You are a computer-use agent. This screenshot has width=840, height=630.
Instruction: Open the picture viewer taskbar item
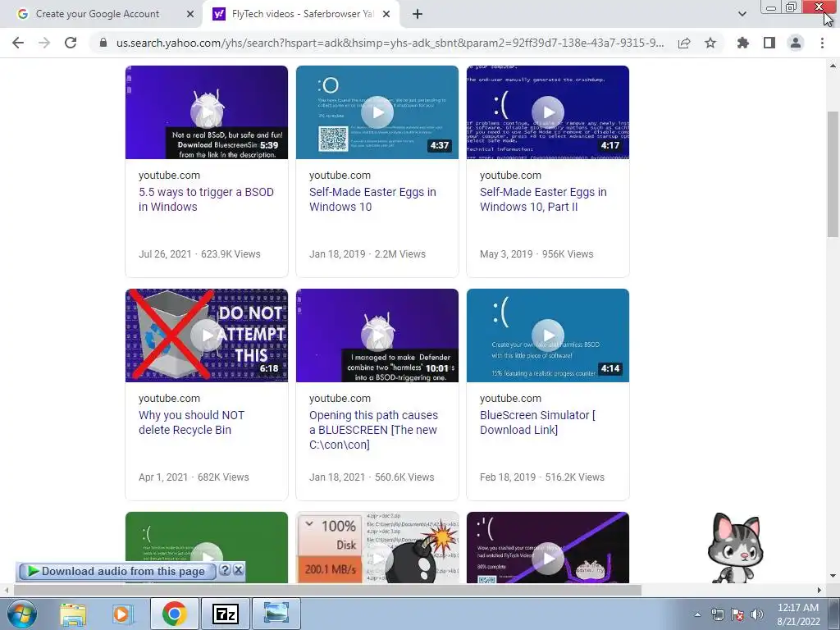276,614
